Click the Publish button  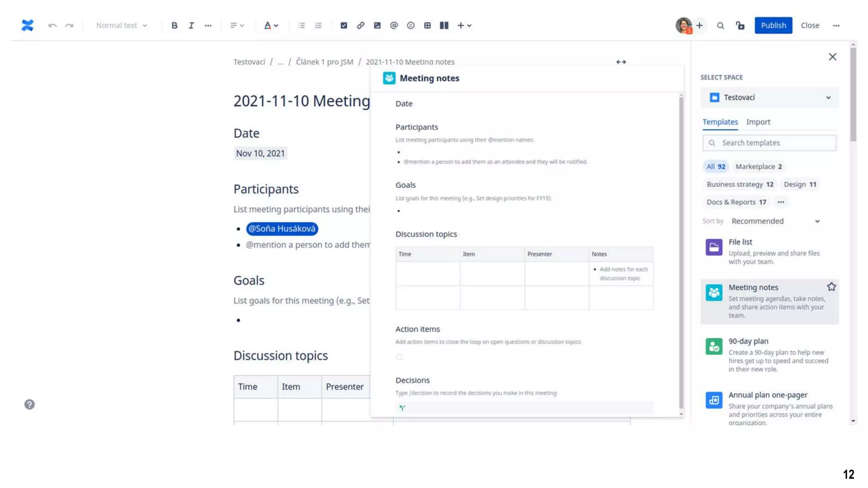(773, 25)
